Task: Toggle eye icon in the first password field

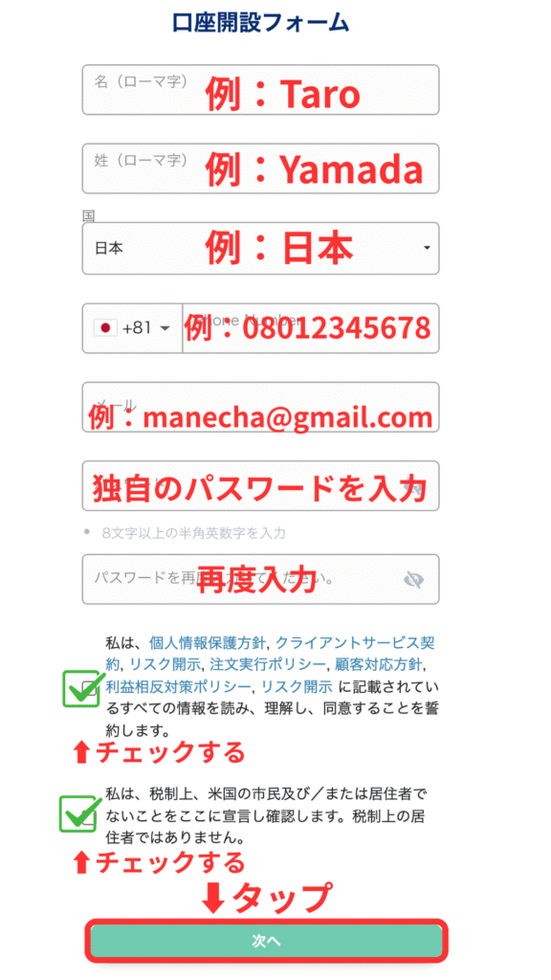Action: pos(415,485)
